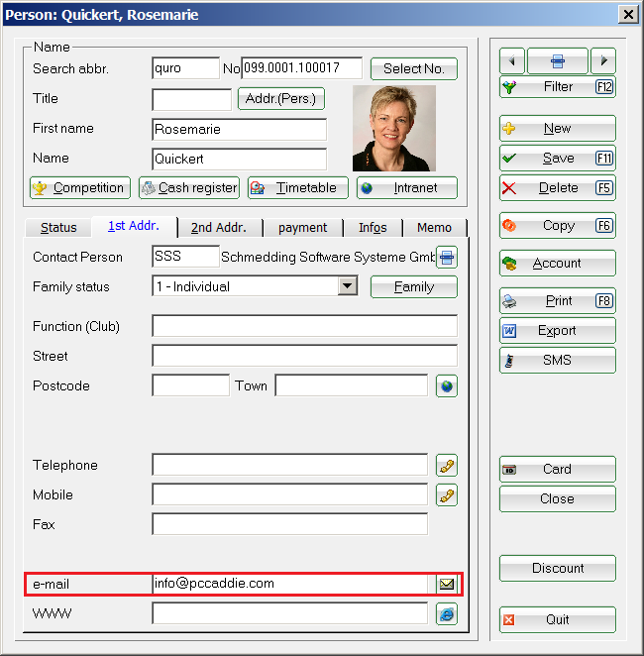Open contact person lookup icon
This screenshot has width=644, height=656.
[447, 257]
